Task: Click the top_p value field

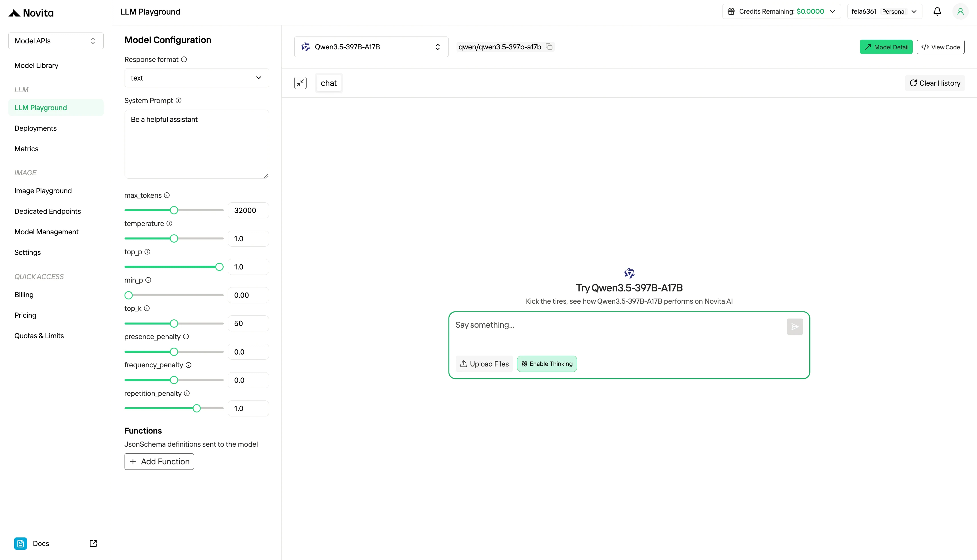Action: pyautogui.click(x=248, y=267)
